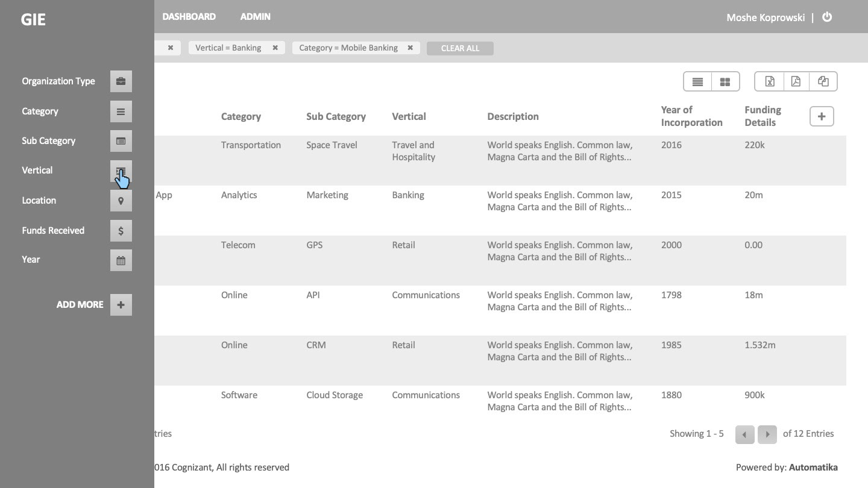Click the copy table icon
The width and height of the screenshot is (868, 488).
coord(823,81)
